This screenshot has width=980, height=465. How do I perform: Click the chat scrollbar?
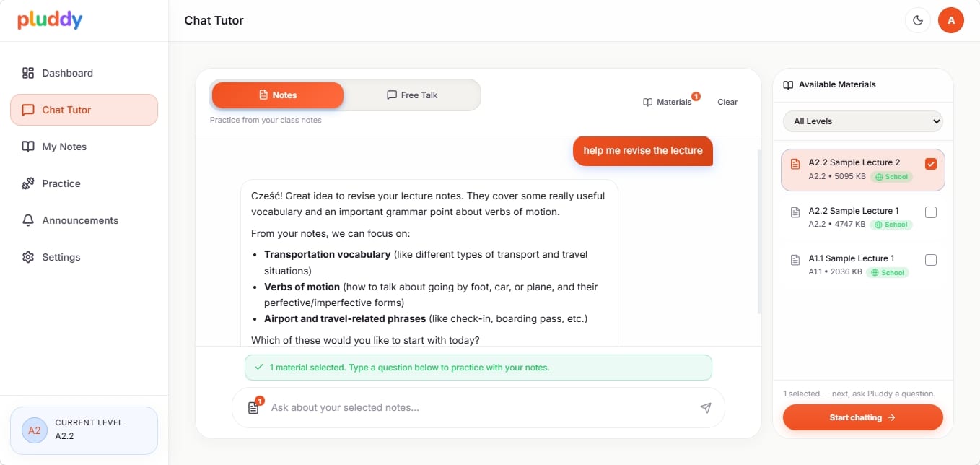click(759, 231)
